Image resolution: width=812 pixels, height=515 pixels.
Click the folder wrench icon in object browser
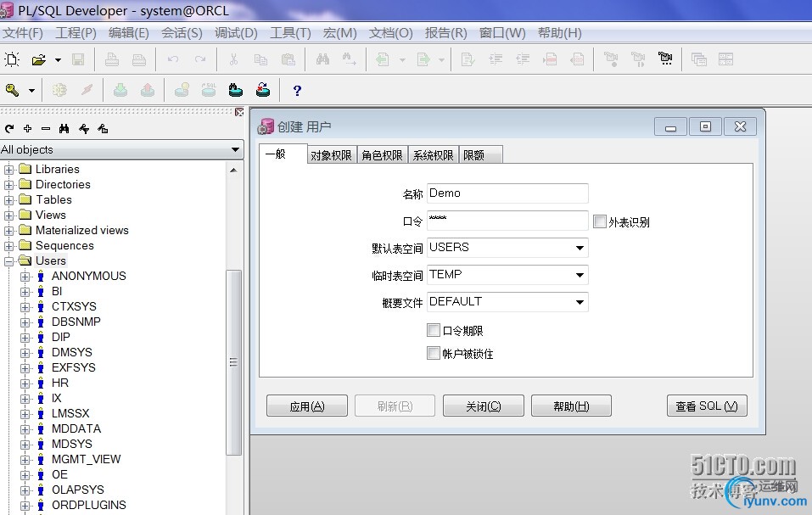click(x=103, y=128)
